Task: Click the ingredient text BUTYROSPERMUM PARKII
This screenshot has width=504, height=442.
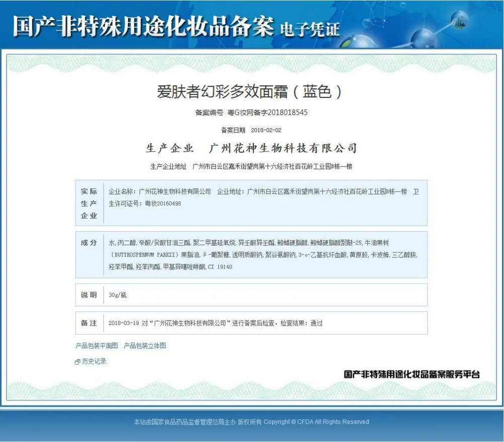Action: point(145,255)
